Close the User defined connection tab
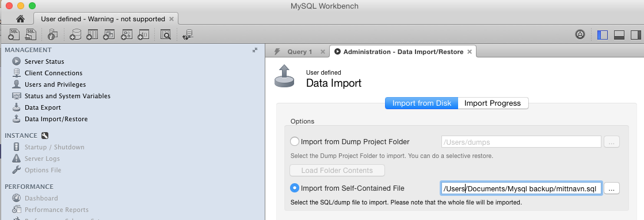This screenshot has height=220, width=644. pyautogui.click(x=172, y=19)
